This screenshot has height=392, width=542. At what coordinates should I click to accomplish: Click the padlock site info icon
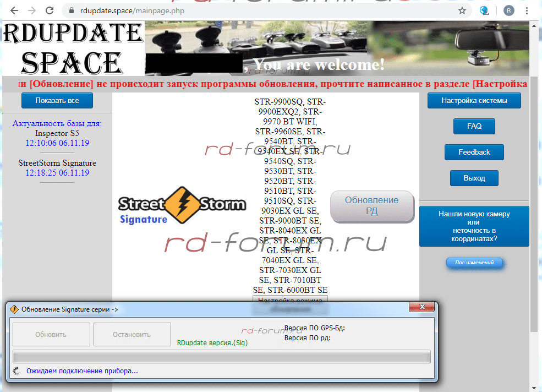pos(71,10)
